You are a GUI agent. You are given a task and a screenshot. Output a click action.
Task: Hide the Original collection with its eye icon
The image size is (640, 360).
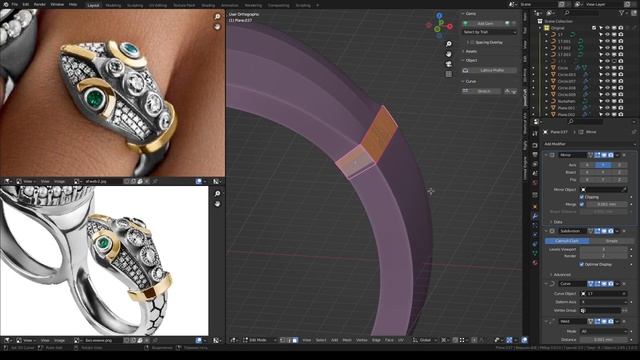(607, 28)
